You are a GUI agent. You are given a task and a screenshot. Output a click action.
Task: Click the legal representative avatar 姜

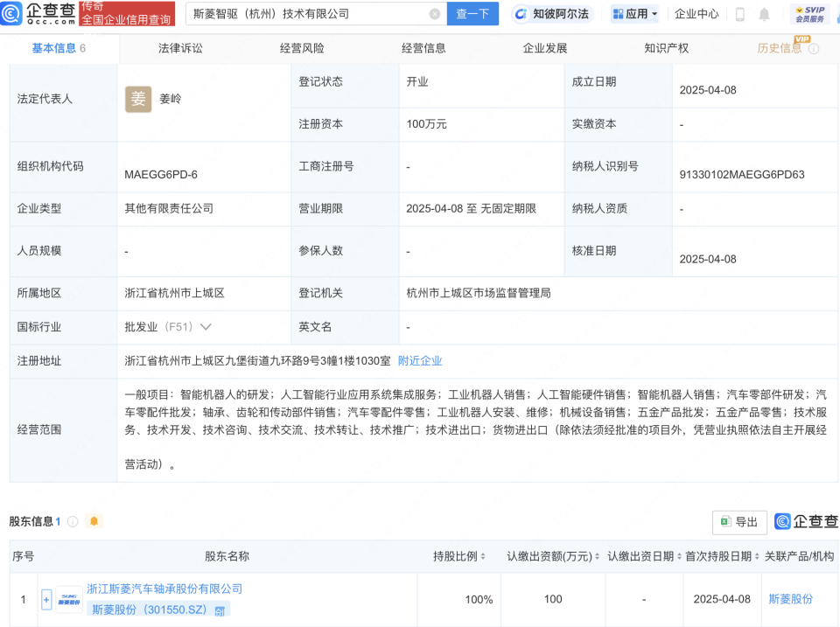[138, 99]
